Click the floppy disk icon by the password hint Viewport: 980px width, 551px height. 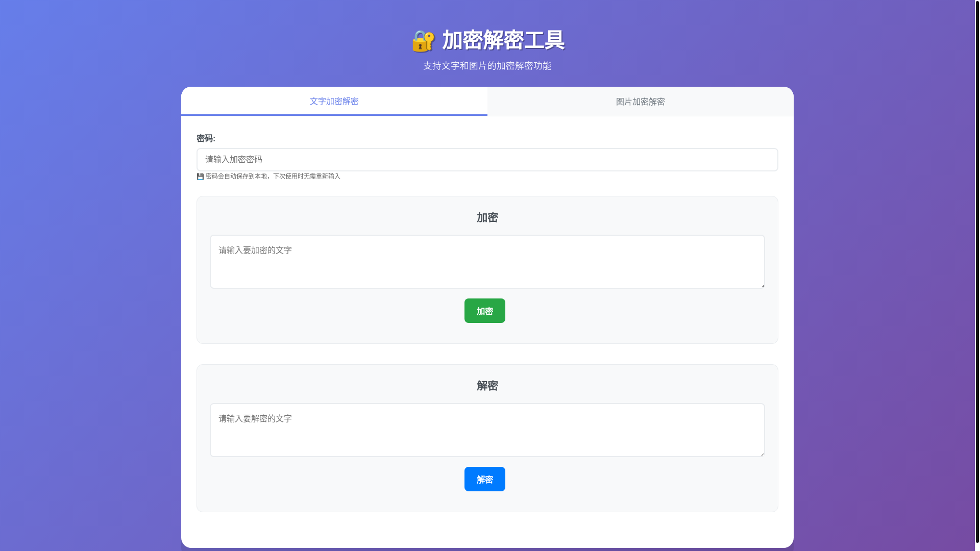(x=200, y=177)
